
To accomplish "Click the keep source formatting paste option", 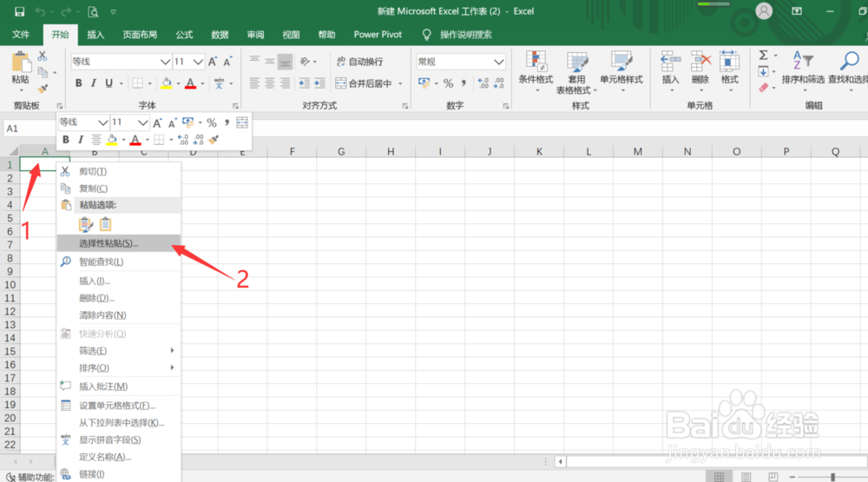I will coord(86,224).
